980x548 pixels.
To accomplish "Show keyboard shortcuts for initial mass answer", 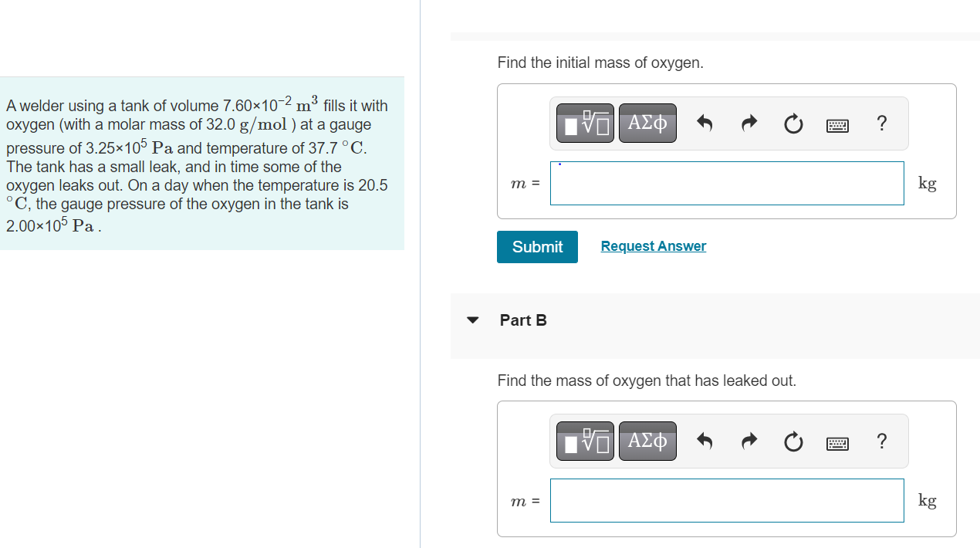I will click(837, 124).
